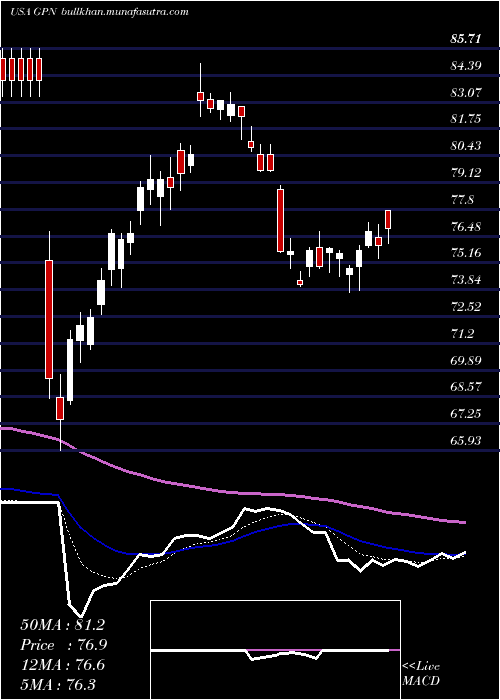
Task: Click the 85.71 price axis label
Action: (x=466, y=39)
